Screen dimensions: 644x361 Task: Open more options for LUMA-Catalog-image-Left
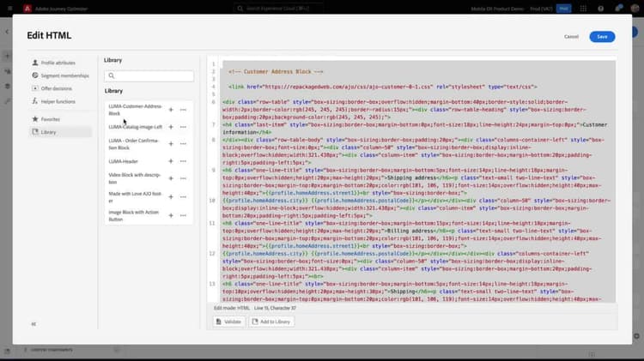[183, 127]
